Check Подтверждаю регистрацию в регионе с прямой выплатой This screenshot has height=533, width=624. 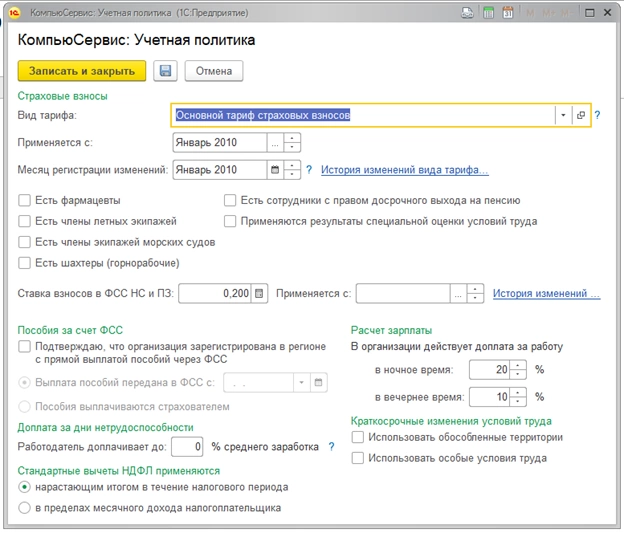click(x=24, y=346)
